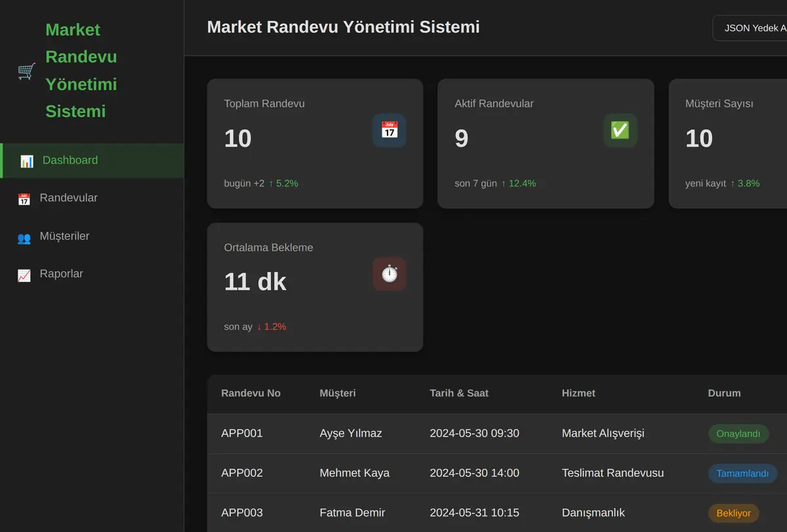The width and height of the screenshot is (787, 532).
Task: Click the "son 7 gün" caption
Action: (x=475, y=183)
